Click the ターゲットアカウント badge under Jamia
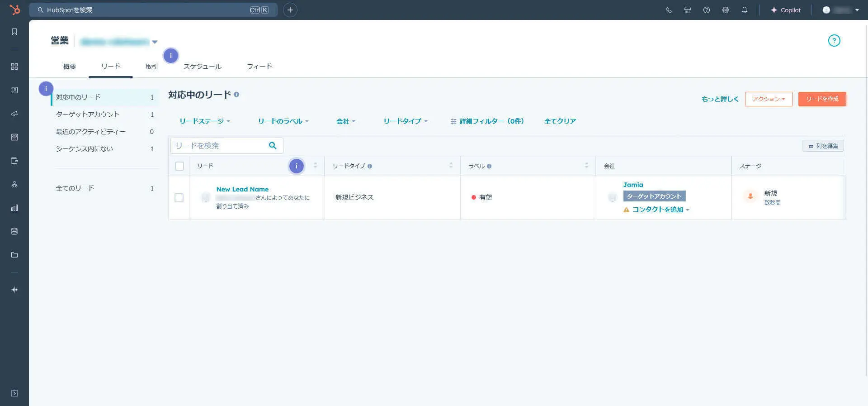The height and width of the screenshot is (406, 868). coord(654,196)
